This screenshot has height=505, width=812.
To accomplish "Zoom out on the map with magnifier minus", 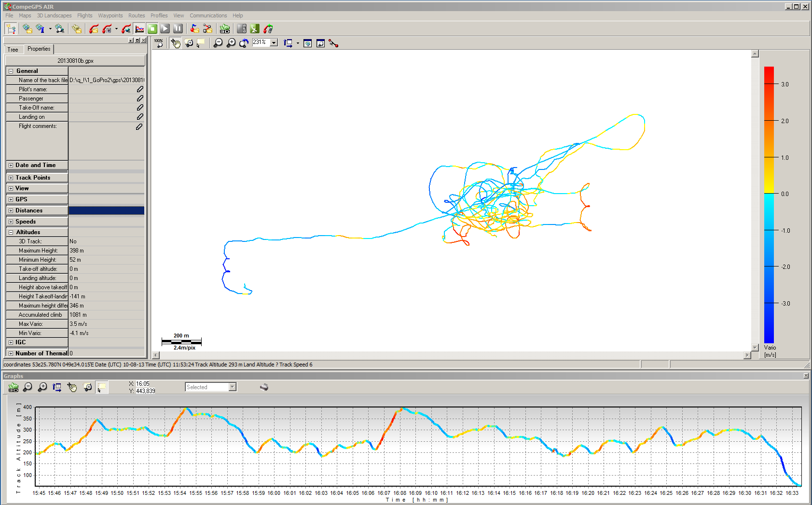I will coord(218,43).
